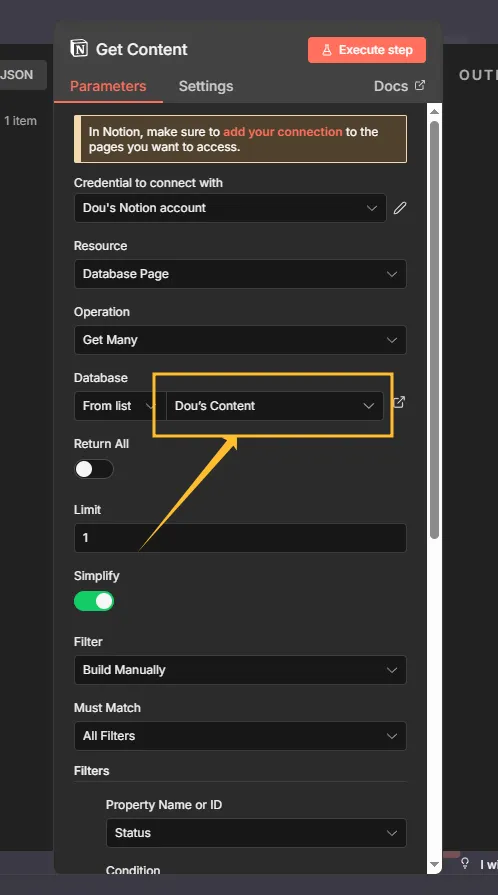Click the scrollbar up arrow

pos(435,111)
